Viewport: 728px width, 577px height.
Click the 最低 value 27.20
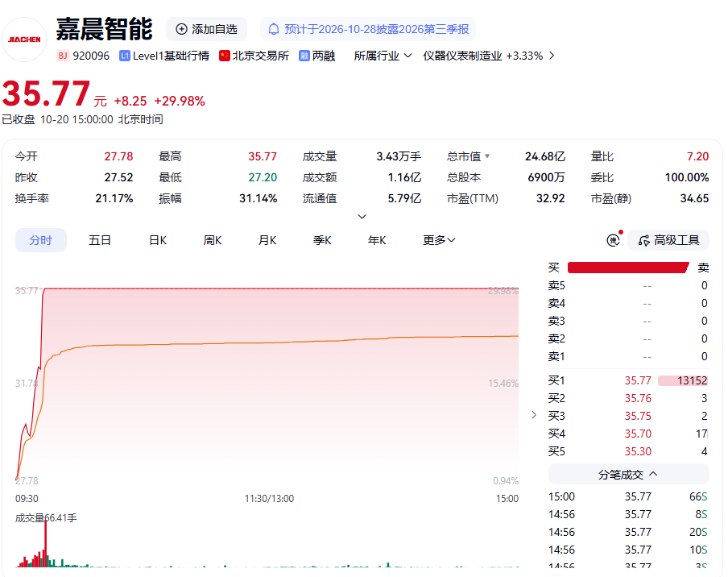tap(263, 177)
